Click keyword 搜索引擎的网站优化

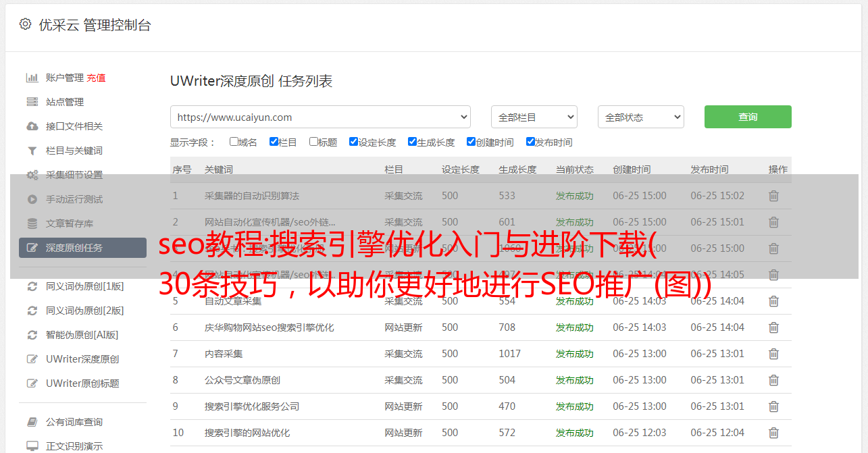247,433
